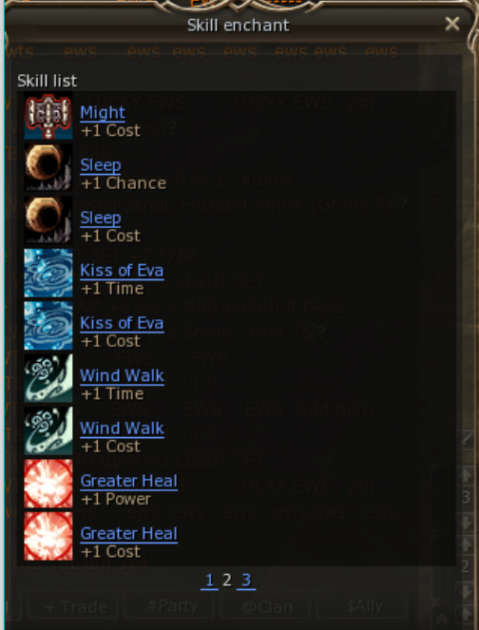Viewport: 479px width, 630px height.
Task: Open Kiss of Eva link above +1 Time
Action: [x=122, y=270]
